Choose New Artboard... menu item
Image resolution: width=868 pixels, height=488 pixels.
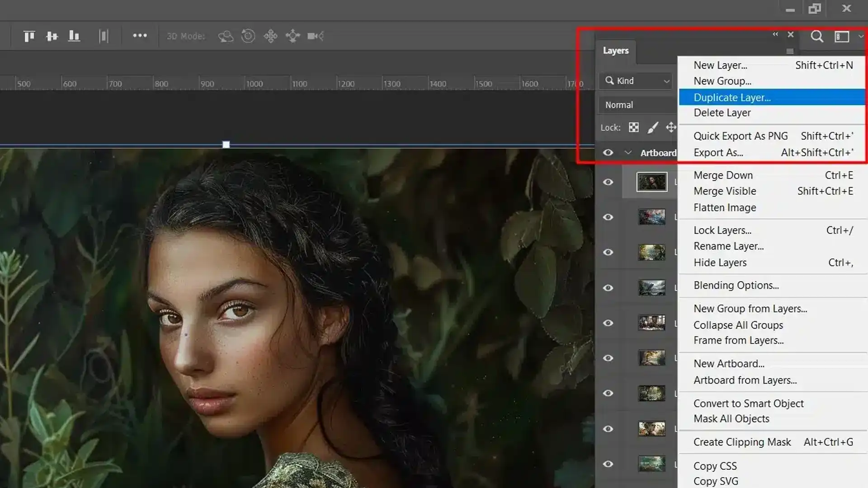(773, 364)
